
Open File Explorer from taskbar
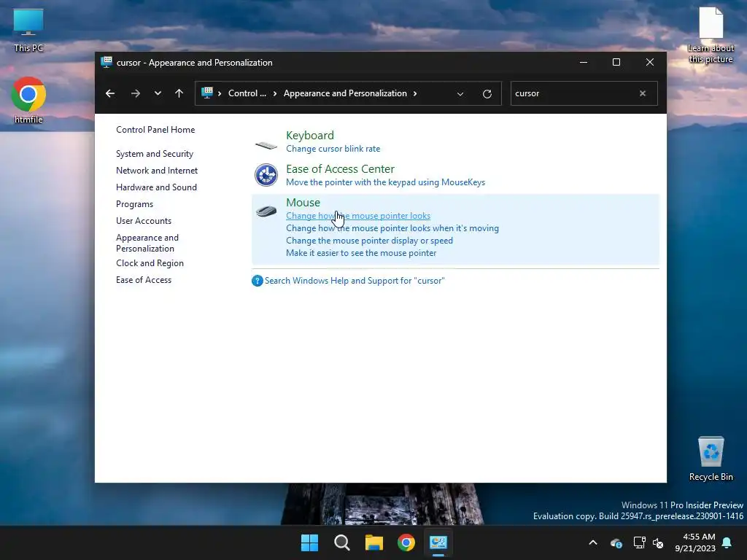tap(374, 542)
